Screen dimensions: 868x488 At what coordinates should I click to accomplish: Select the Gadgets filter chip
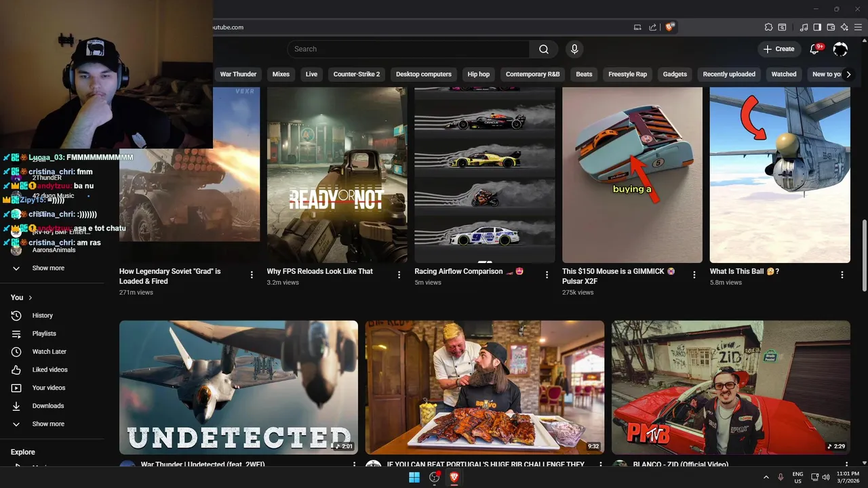tap(675, 75)
